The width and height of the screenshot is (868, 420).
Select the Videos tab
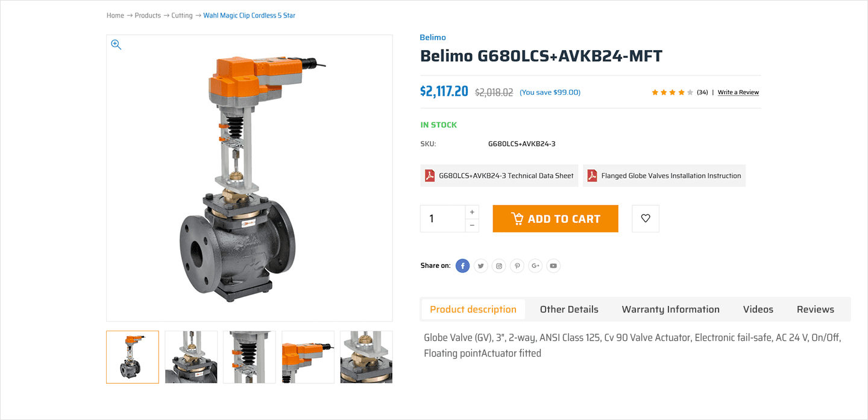click(x=758, y=309)
